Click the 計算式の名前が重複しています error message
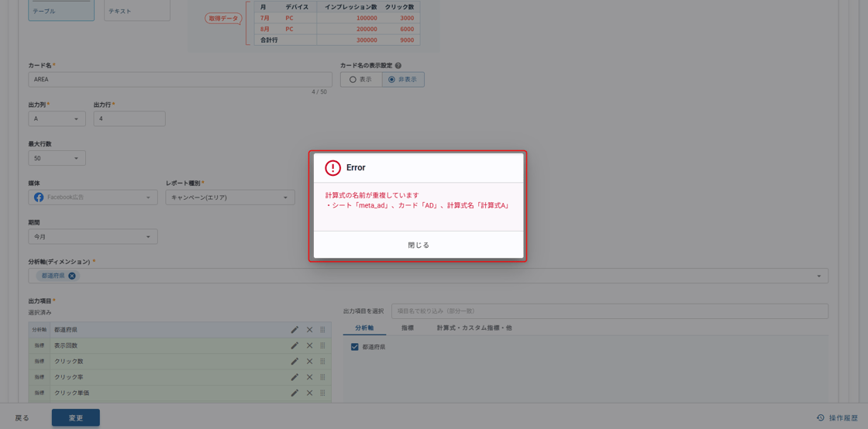 [x=372, y=195]
